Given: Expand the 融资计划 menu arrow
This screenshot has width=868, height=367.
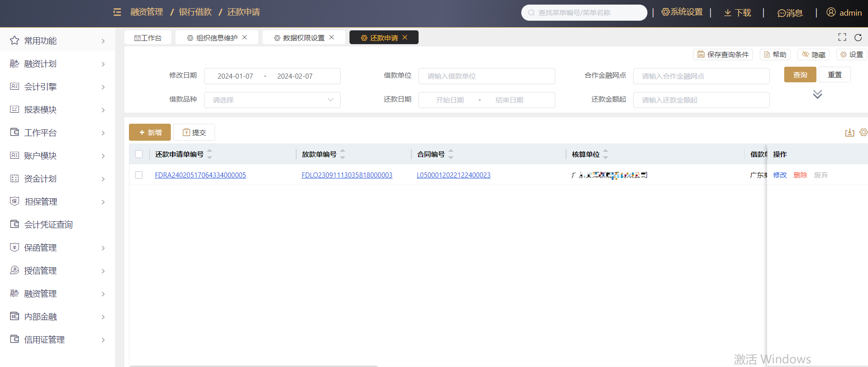Looking at the screenshot, I should pos(103,64).
